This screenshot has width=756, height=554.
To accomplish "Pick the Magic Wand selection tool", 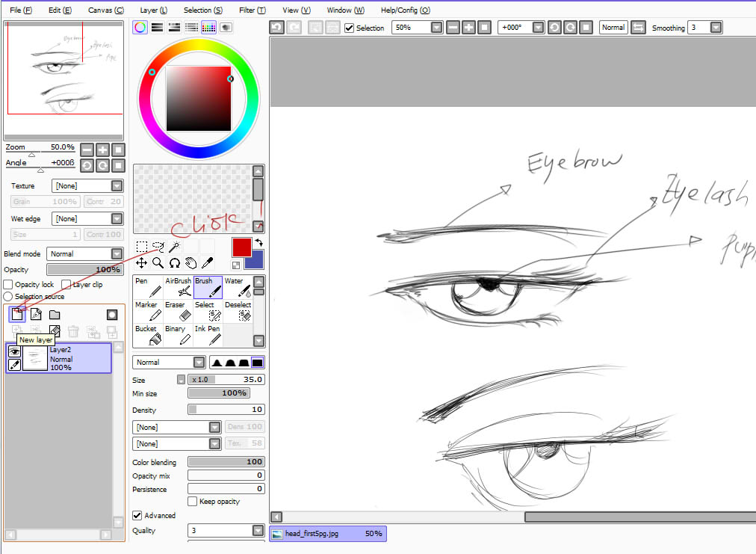I will [x=175, y=245].
